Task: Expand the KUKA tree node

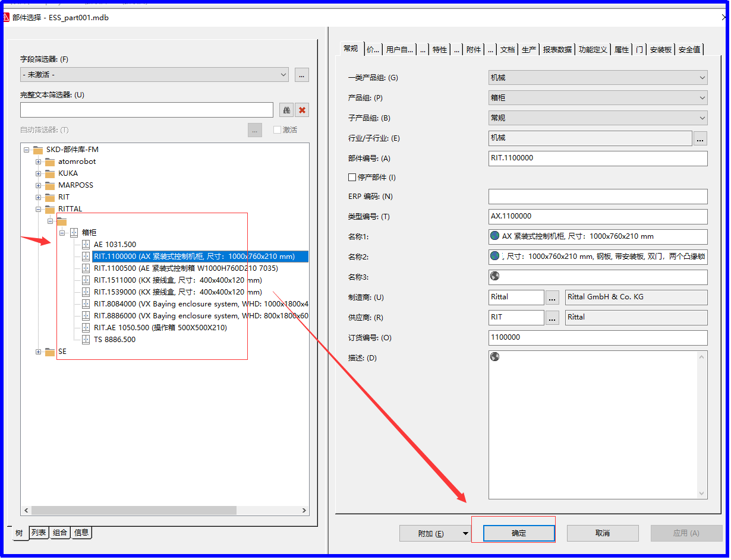Action: pyautogui.click(x=39, y=173)
